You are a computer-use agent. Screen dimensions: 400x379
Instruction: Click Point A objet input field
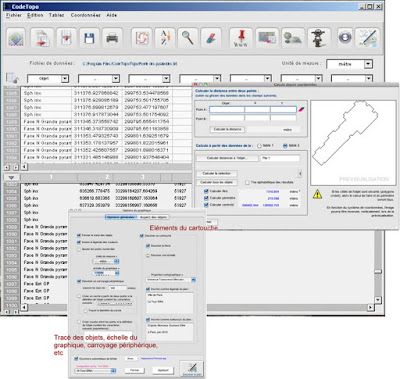tap(227, 109)
